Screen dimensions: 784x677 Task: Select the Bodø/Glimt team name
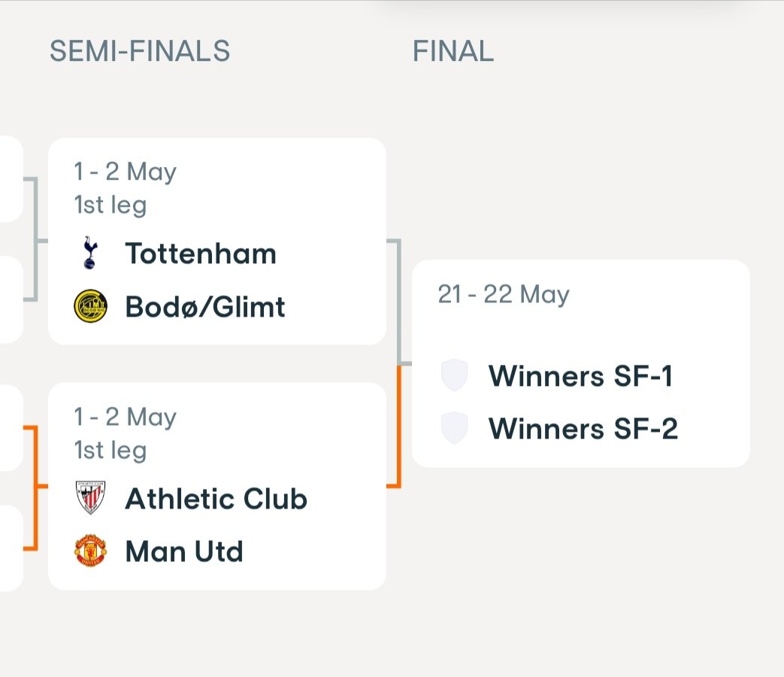click(x=205, y=306)
